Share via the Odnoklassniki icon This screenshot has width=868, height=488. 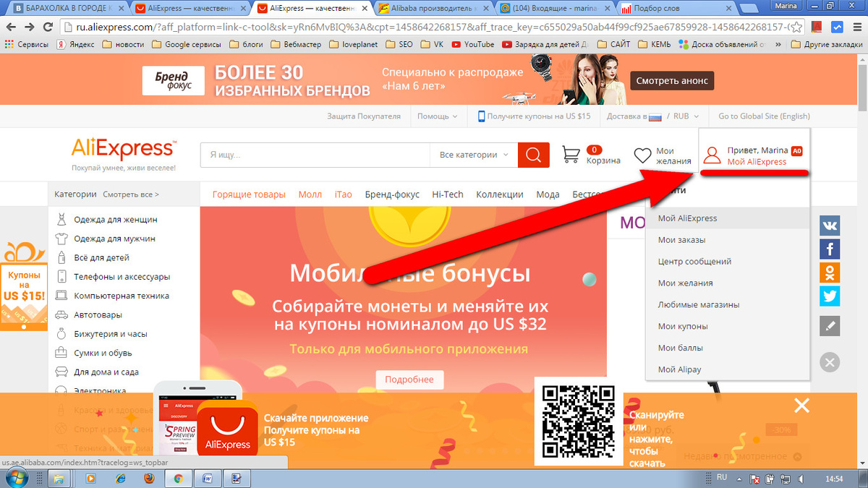click(830, 273)
